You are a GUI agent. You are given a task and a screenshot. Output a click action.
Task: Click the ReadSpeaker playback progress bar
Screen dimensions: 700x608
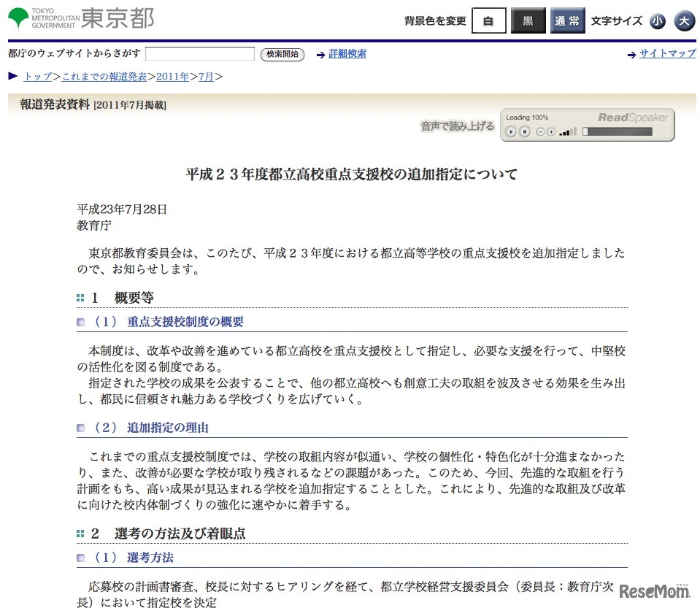pos(617,132)
